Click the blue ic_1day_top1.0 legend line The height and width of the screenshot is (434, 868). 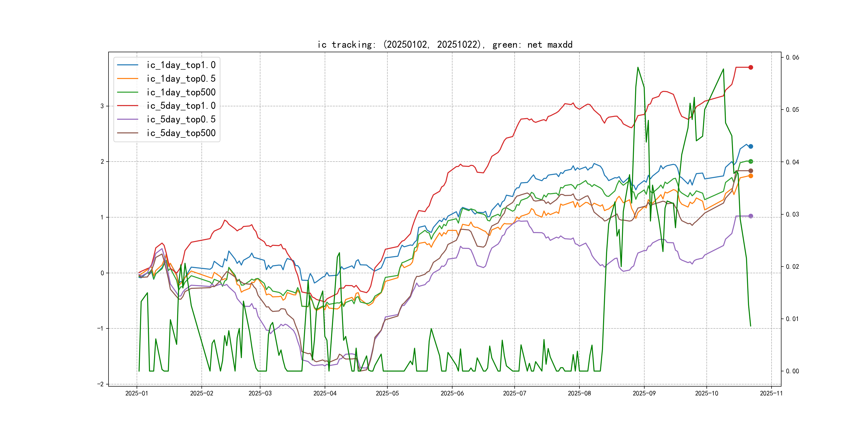coord(127,65)
